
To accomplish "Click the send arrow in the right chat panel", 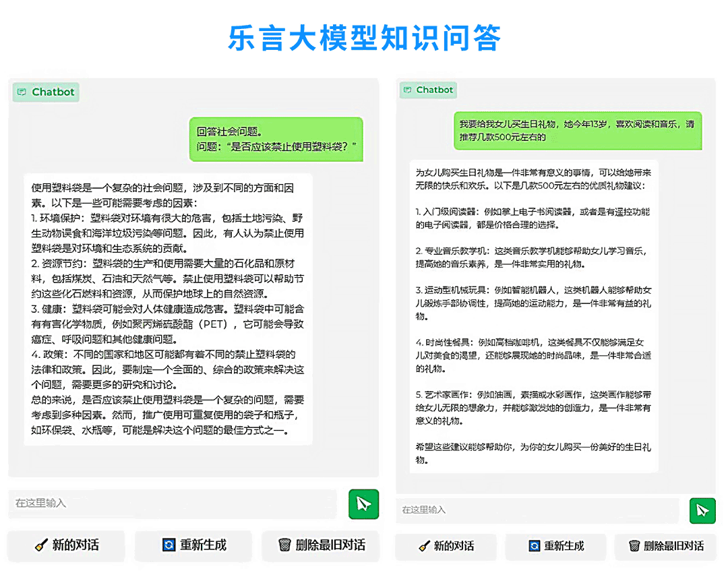I will pos(702,510).
